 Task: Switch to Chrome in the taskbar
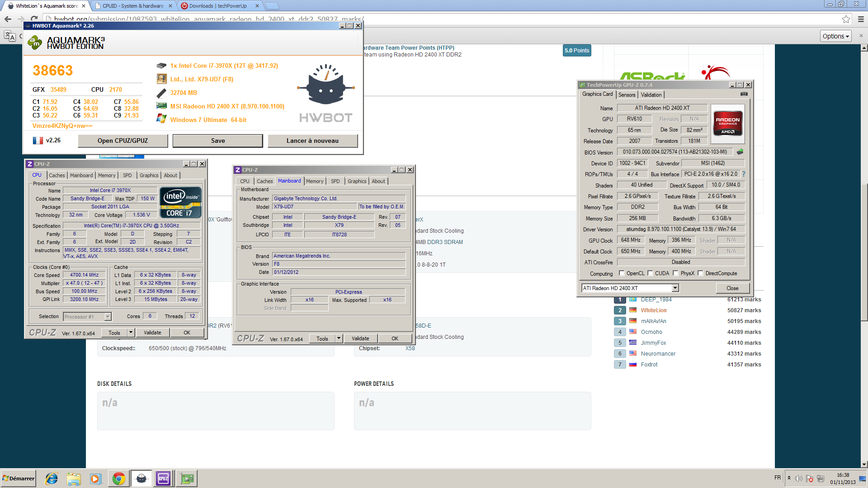[x=119, y=479]
